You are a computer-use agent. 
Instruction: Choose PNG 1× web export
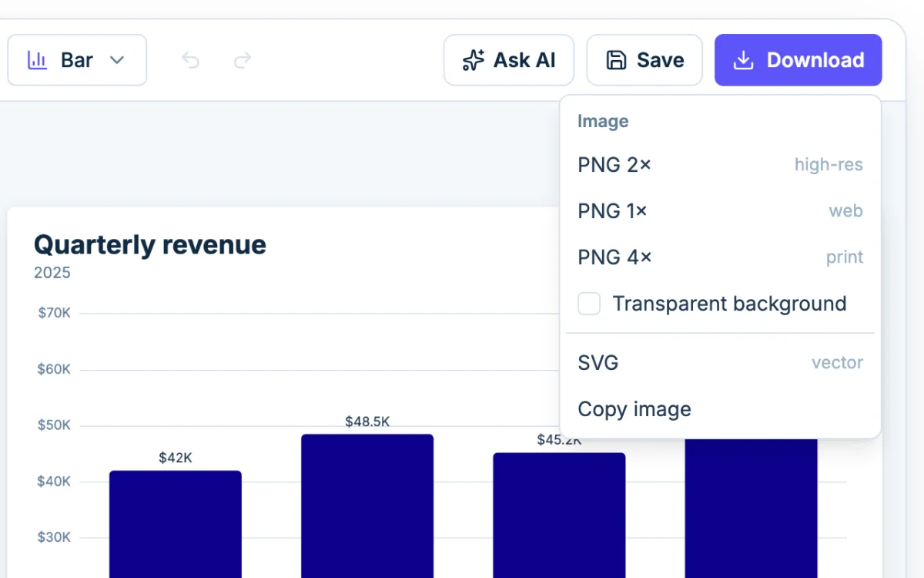(720, 211)
